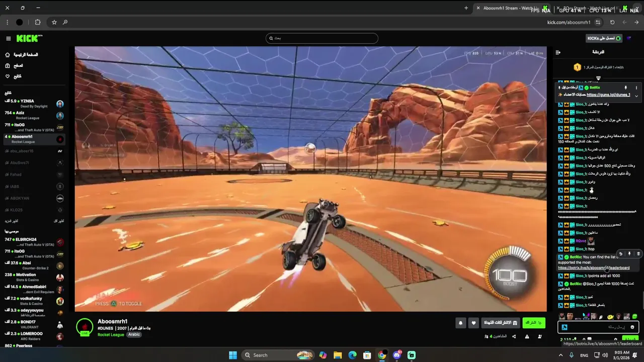Click offline channel abu_abeer16
This screenshot has height=362, width=644.
coord(34,151)
